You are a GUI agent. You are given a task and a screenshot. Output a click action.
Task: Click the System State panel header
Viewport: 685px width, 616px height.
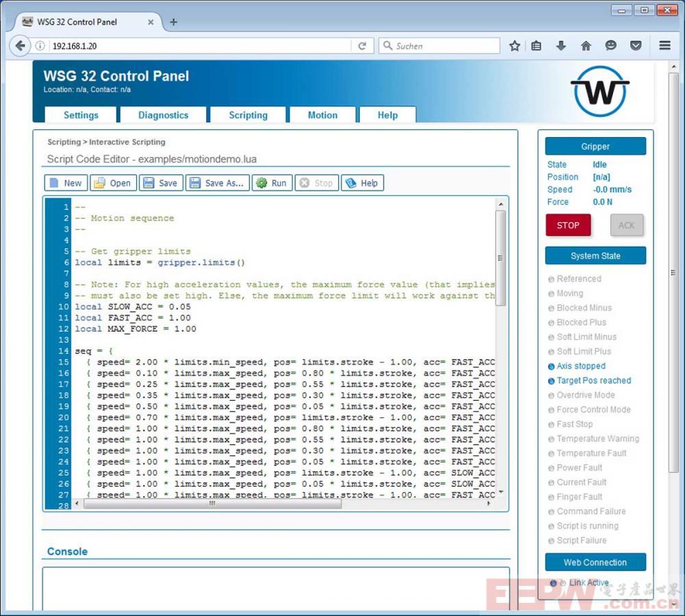595,256
